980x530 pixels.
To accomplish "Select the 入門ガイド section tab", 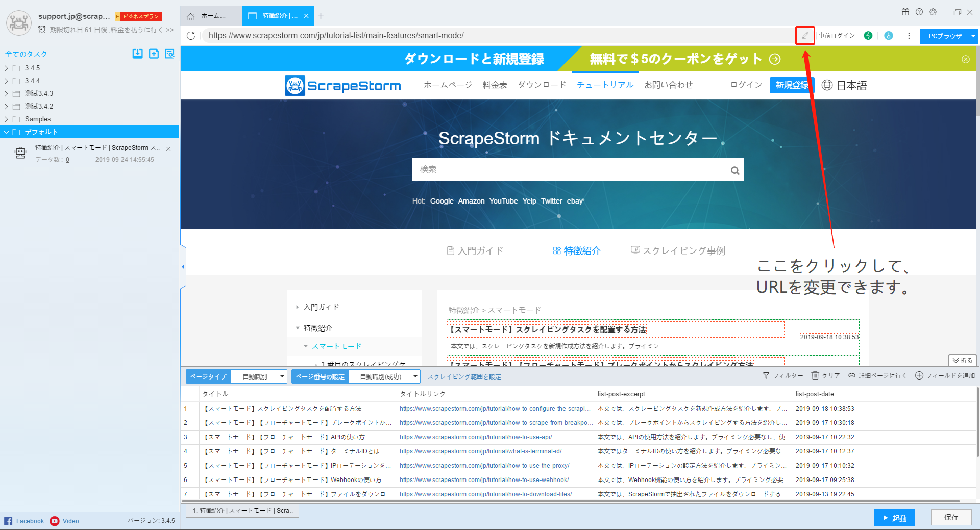I will (x=475, y=250).
